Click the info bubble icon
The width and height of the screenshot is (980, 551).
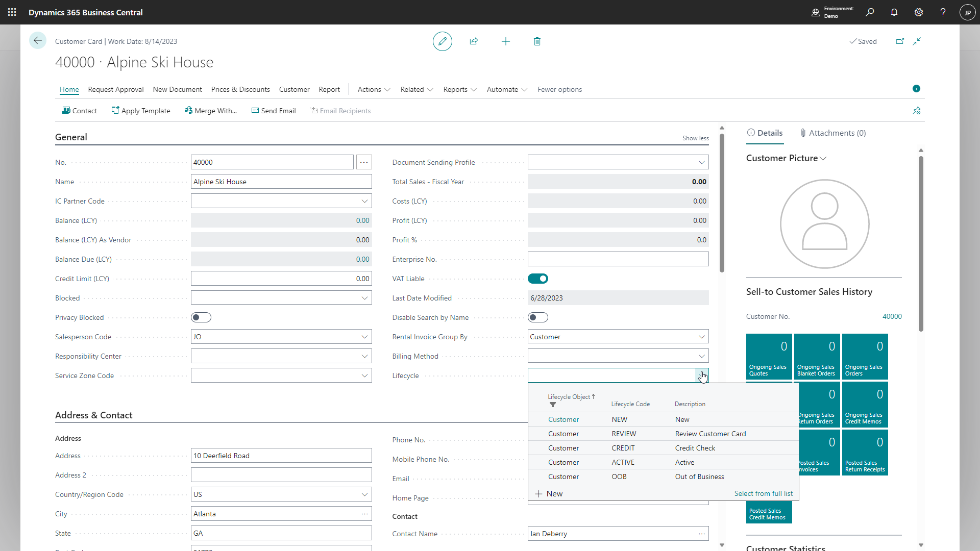pos(916,89)
